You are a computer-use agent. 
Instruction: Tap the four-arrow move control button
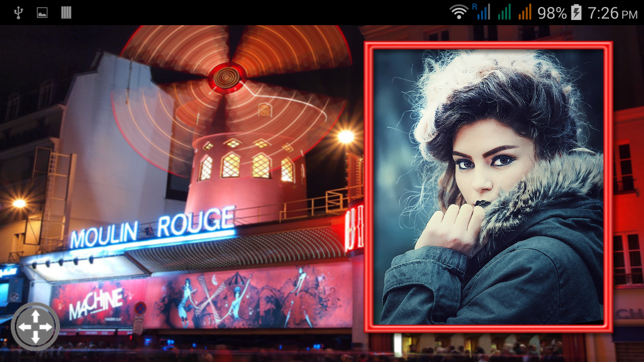(35, 327)
